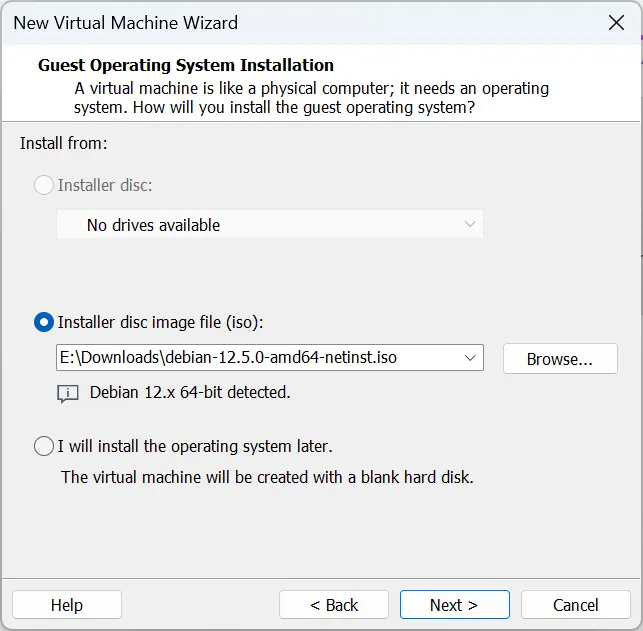This screenshot has width=643, height=631.
Task: Choose the install operating system later option
Action: coord(45,446)
